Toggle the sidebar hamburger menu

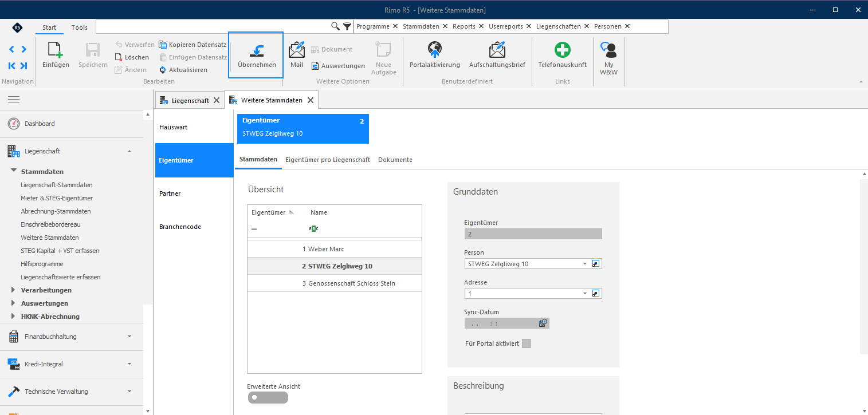pyautogui.click(x=14, y=100)
